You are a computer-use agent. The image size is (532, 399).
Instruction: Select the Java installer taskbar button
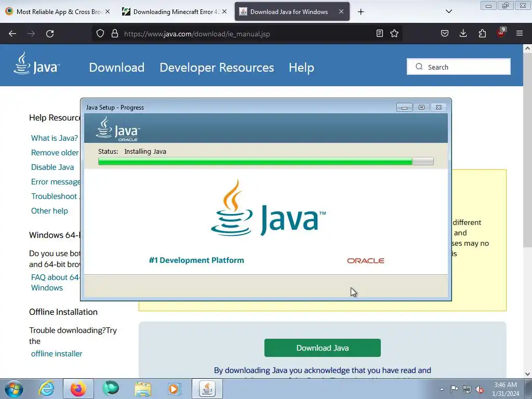click(x=207, y=389)
